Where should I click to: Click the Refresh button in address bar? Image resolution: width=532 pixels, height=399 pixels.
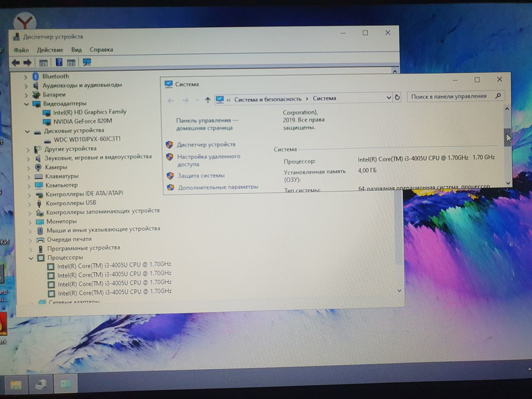pos(397,98)
